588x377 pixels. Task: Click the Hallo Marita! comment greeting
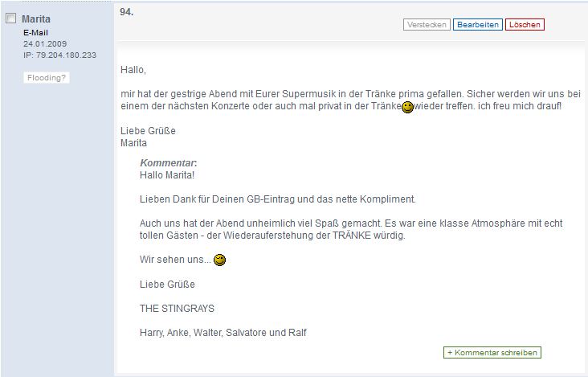pyautogui.click(x=167, y=175)
